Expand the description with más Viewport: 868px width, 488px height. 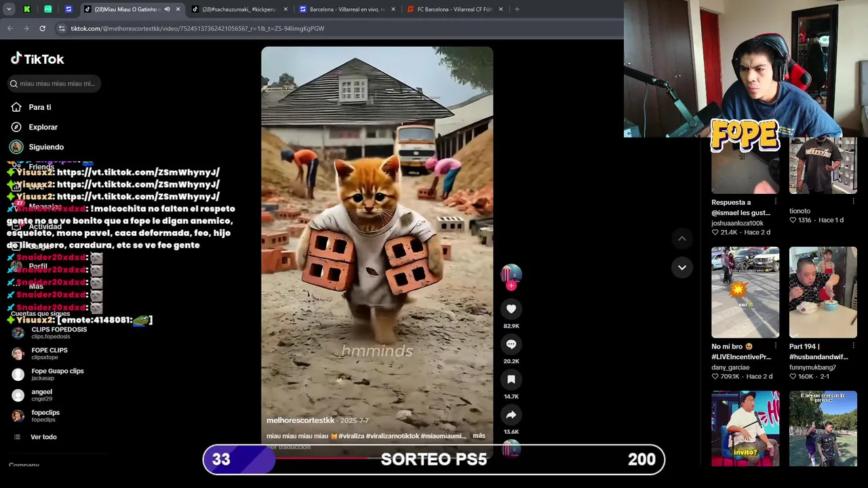click(x=479, y=436)
